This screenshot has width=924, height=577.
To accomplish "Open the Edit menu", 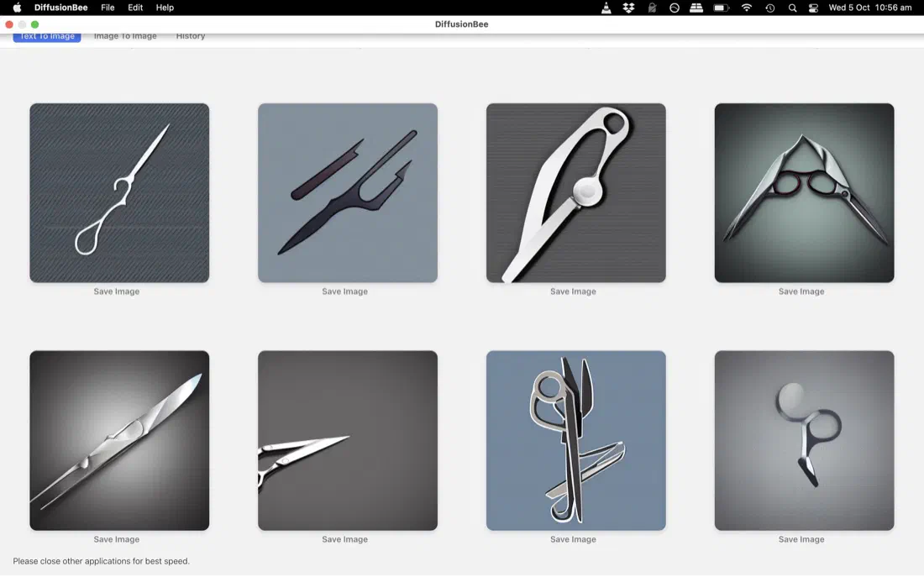I will pyautogui.click(x=135, y=8).
